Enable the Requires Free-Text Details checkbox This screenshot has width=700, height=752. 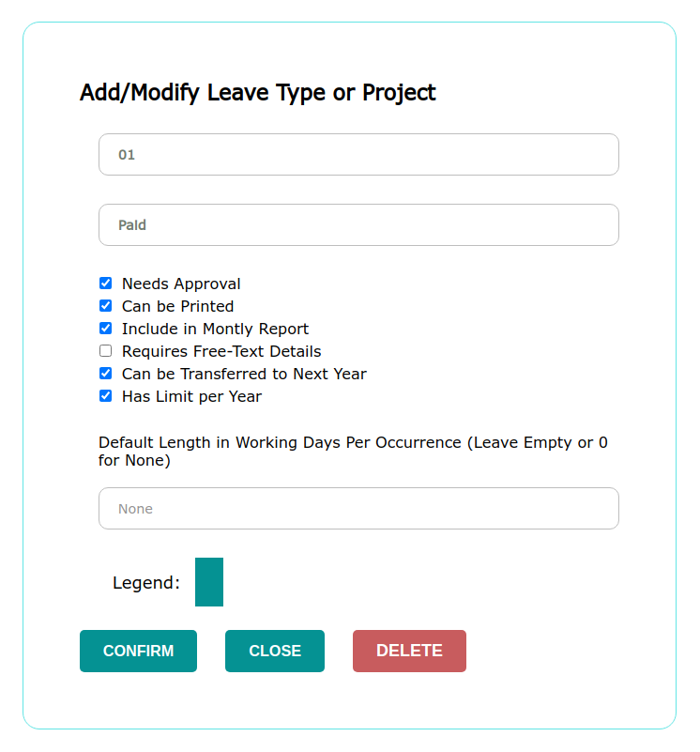pos(105,351)
